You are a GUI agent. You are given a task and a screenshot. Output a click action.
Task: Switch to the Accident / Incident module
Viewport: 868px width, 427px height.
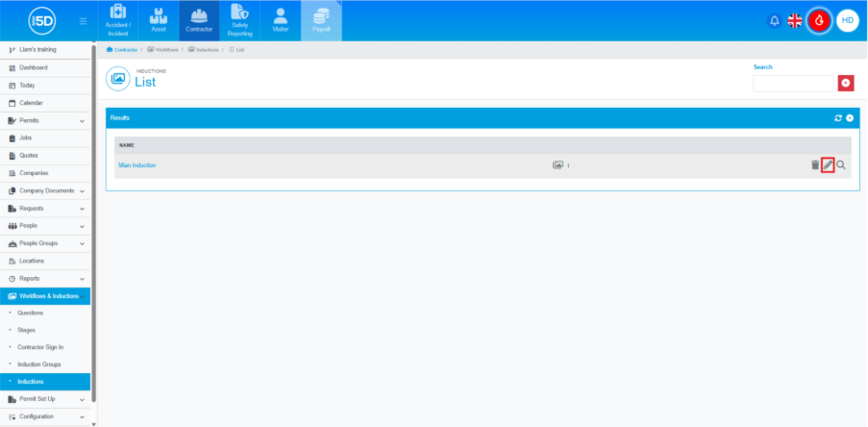point(117,20)
